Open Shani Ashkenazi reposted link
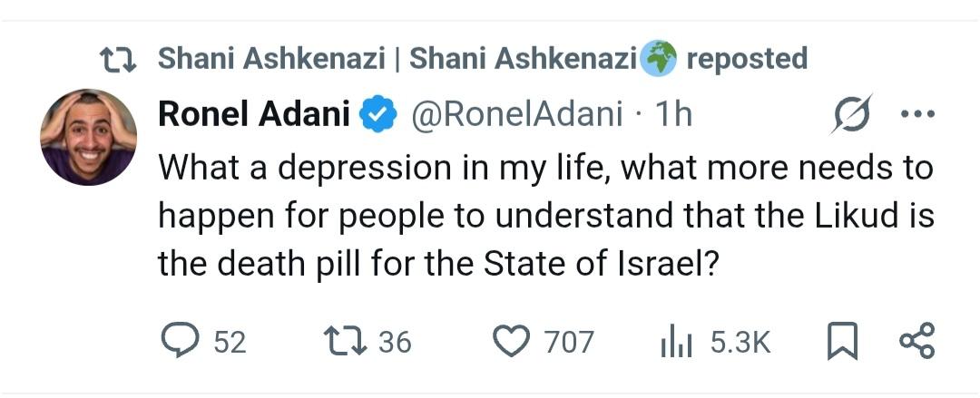Screen dimensions: 980x398 point(482,60)
